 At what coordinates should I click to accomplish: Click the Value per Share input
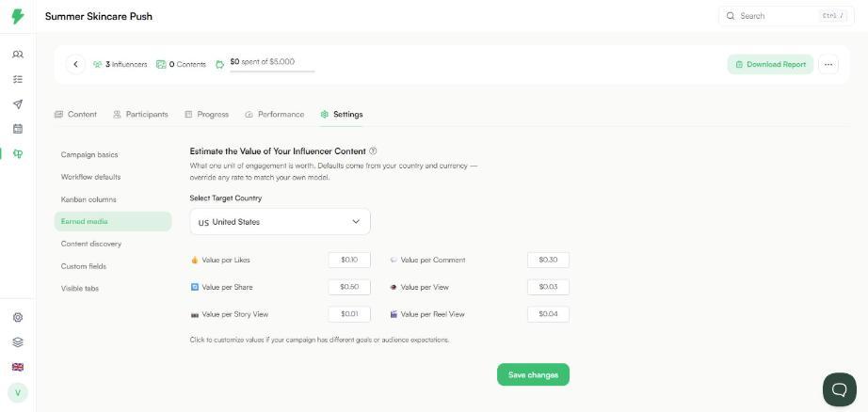349,287
